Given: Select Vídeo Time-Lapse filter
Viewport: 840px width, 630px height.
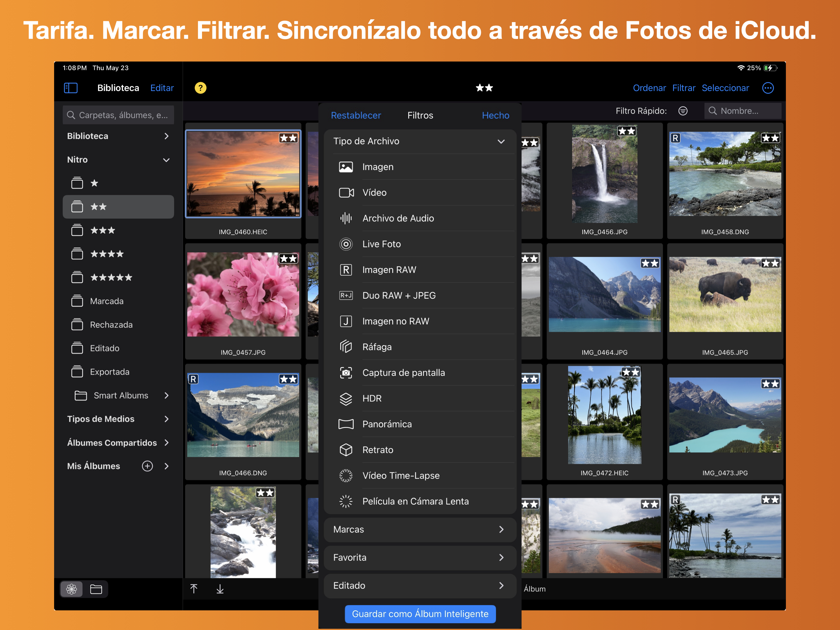Looking at the screenshot, I should [420, 476].
